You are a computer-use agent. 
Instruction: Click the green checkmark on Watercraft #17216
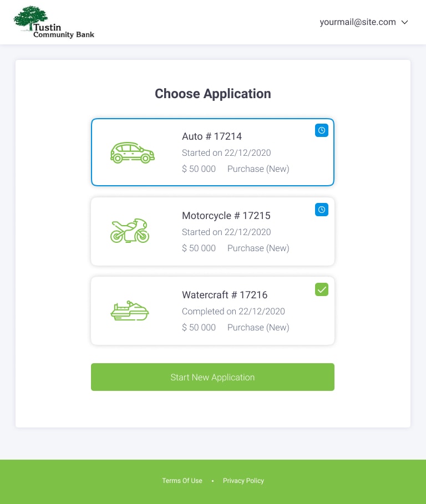point(322,289)
